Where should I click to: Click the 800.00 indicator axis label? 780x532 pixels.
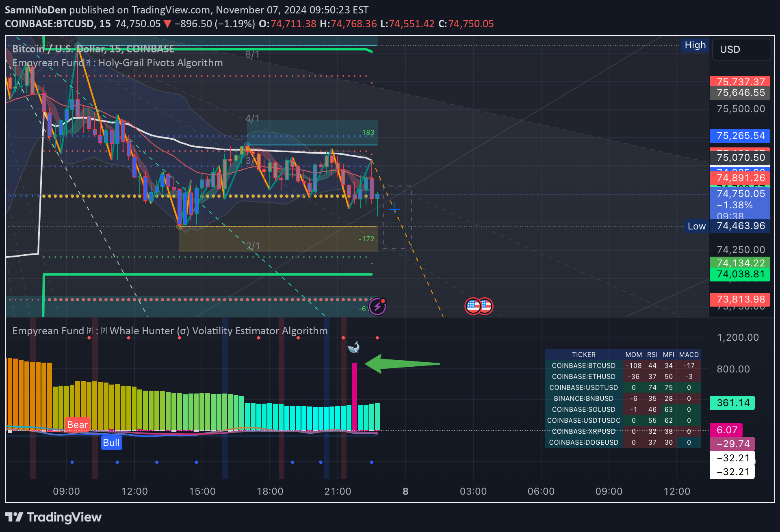[733, 369]
